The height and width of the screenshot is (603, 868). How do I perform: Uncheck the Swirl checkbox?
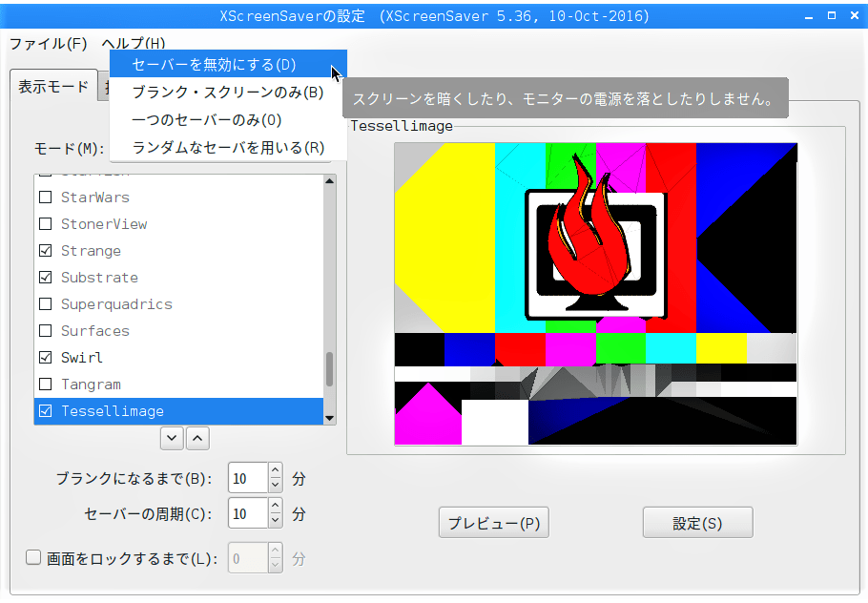[46, 357]
